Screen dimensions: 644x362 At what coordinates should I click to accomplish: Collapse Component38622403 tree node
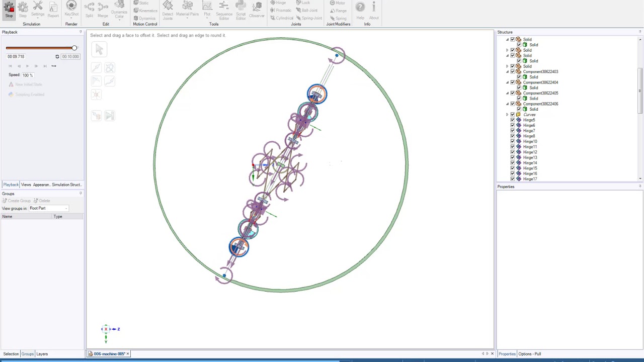tap(507, 71)
